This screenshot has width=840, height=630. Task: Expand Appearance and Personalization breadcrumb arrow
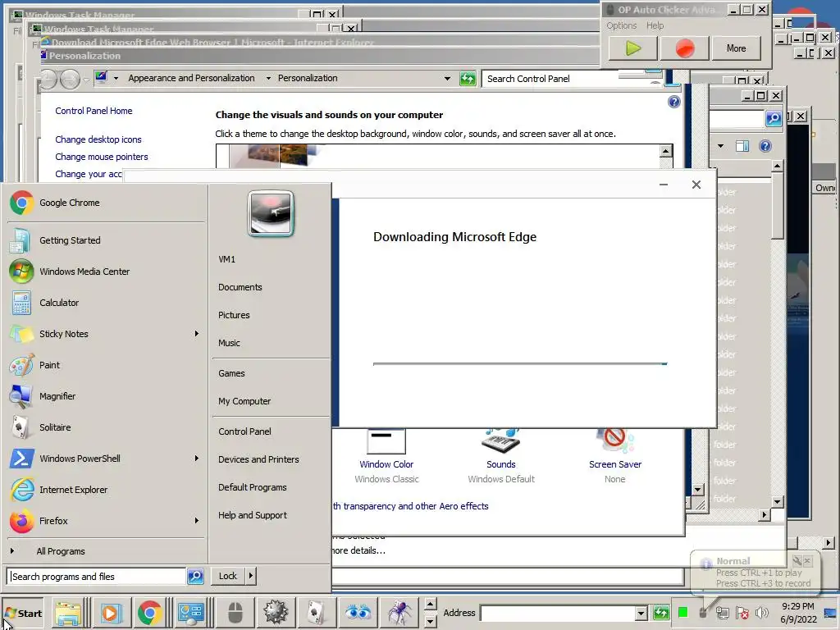click(268, 78)
